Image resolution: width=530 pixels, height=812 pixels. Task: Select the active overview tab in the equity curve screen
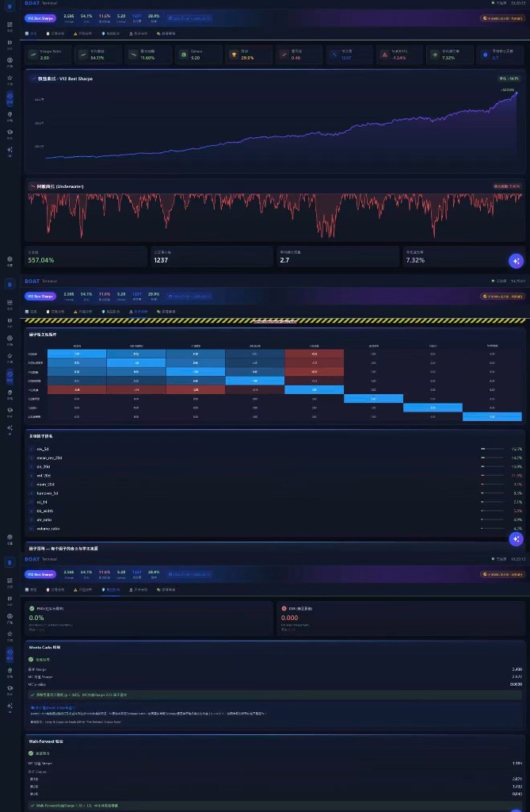pyautogui.click(x=32, y=33)
